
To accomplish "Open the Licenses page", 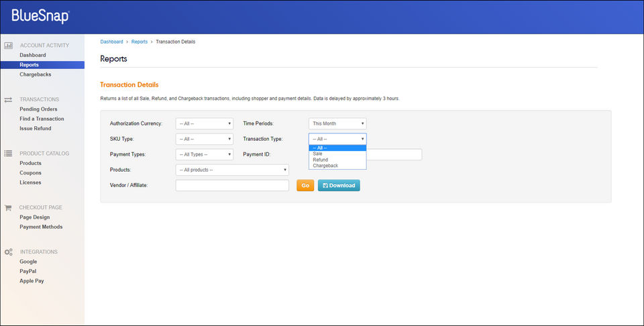I will point(30,182).
